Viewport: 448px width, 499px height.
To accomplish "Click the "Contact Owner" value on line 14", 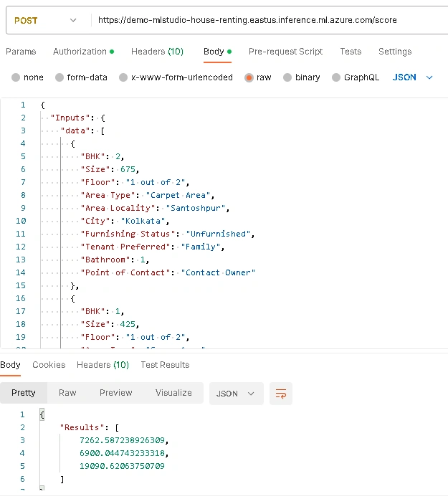I will point(219,272).
